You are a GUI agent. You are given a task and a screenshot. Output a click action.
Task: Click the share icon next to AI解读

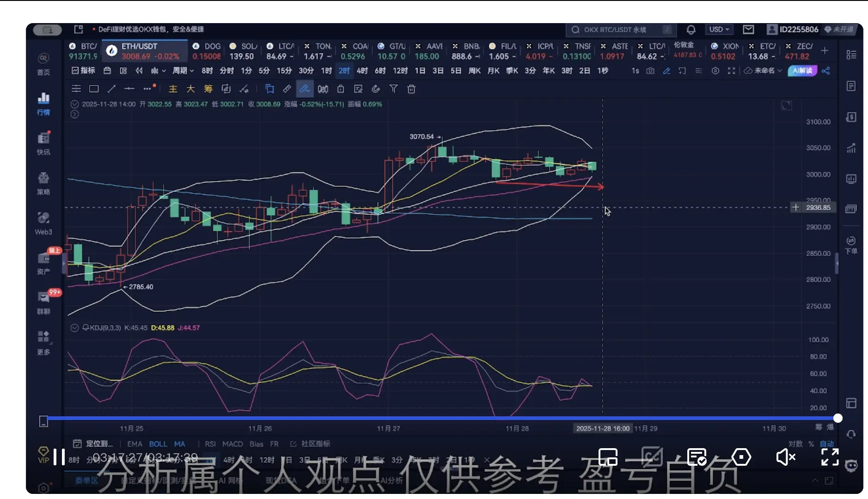(x=826, y=71)
